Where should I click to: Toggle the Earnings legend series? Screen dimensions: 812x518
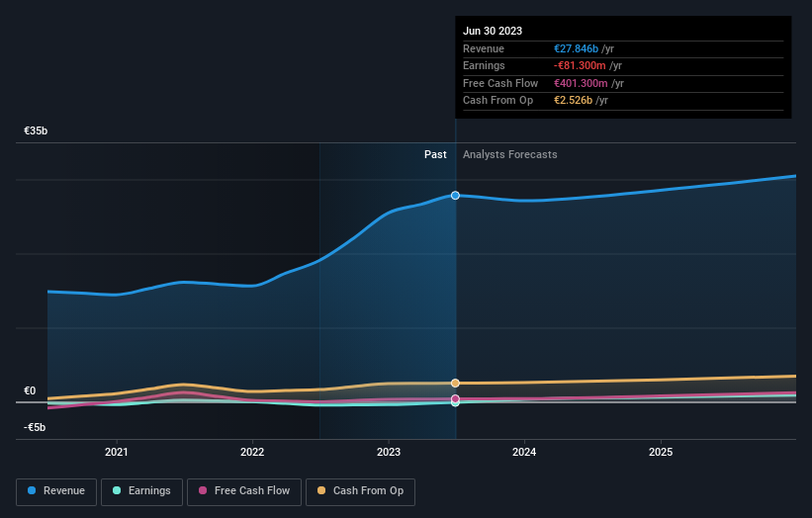[141, 491]
